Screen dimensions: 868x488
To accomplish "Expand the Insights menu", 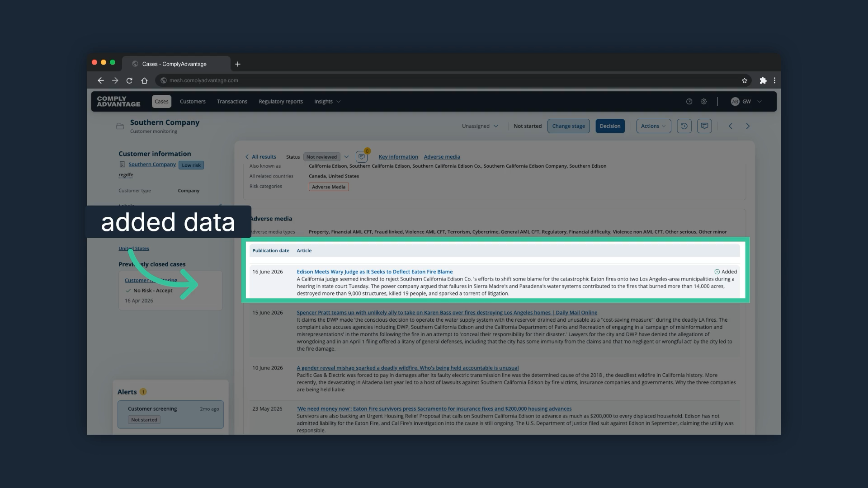I will [327, 102].
